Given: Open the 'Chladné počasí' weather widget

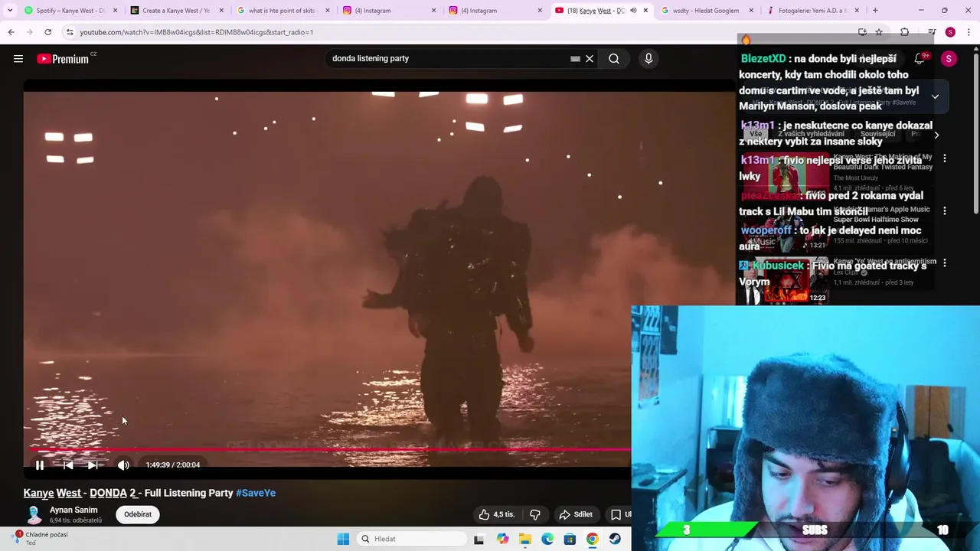Looking at the screenshot, I should point(42,538).
